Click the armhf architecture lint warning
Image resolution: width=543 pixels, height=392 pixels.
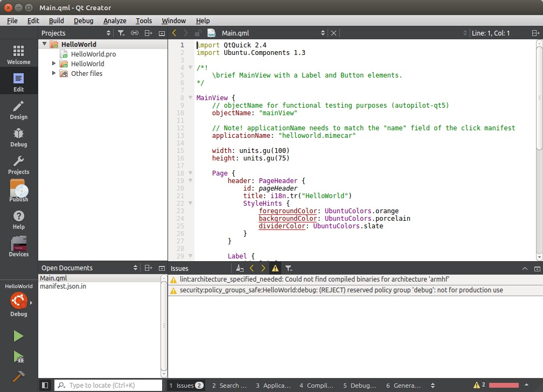(356, 279)
